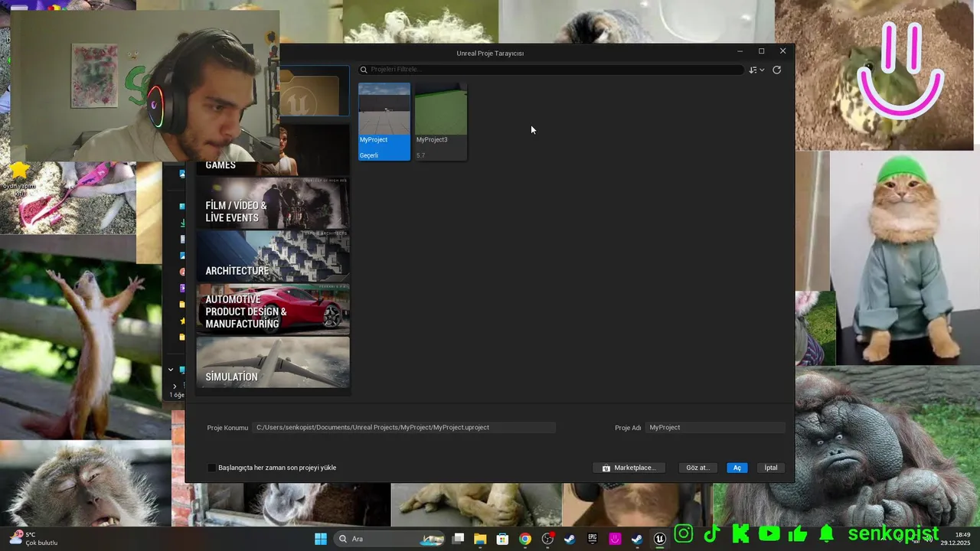Click the taskbar Ara search box
This screenshot has width=980, height=551.
click(390, 539)
